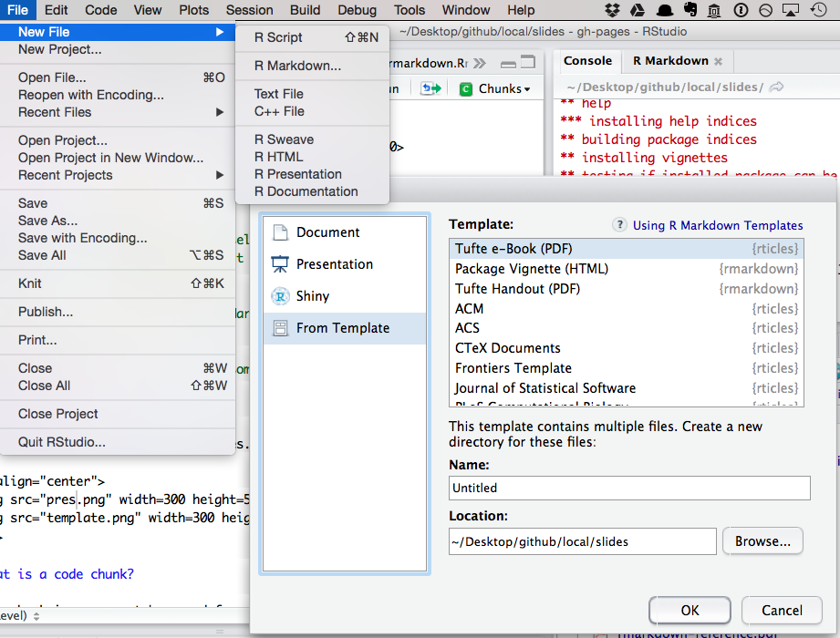Click the view working directory arrow icon
Image resolution: width=840 pixels, height=638 pixels.
click(x=776, y=87)
